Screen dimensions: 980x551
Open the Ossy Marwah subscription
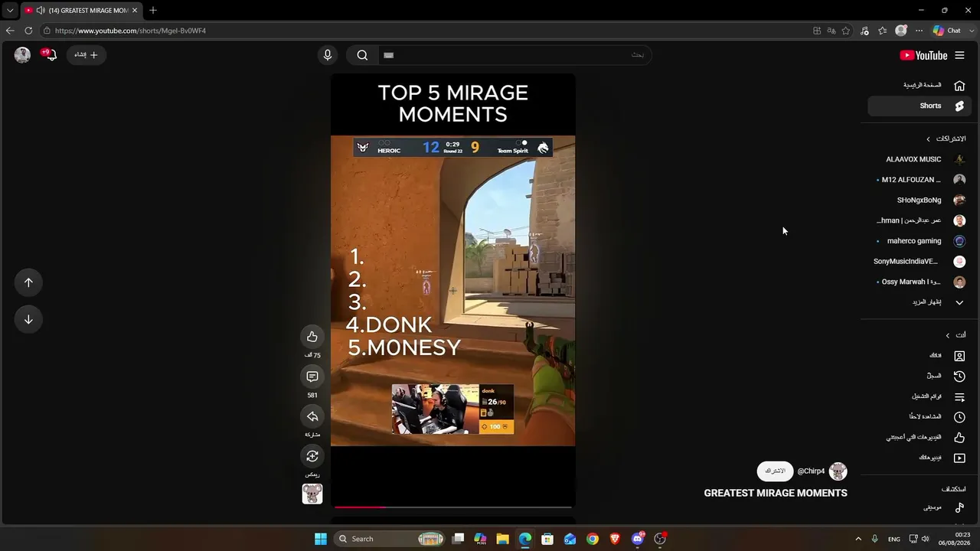pos(920,282)
